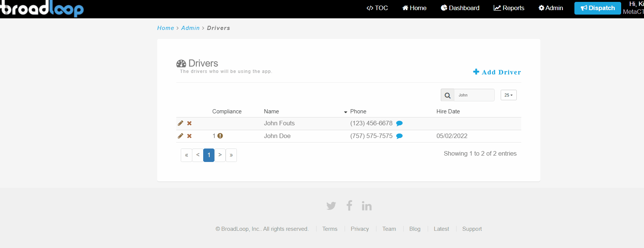This screenshot has width=644, height=248.
Task: Open Reports in top navigation
Action: pos(509,8)
